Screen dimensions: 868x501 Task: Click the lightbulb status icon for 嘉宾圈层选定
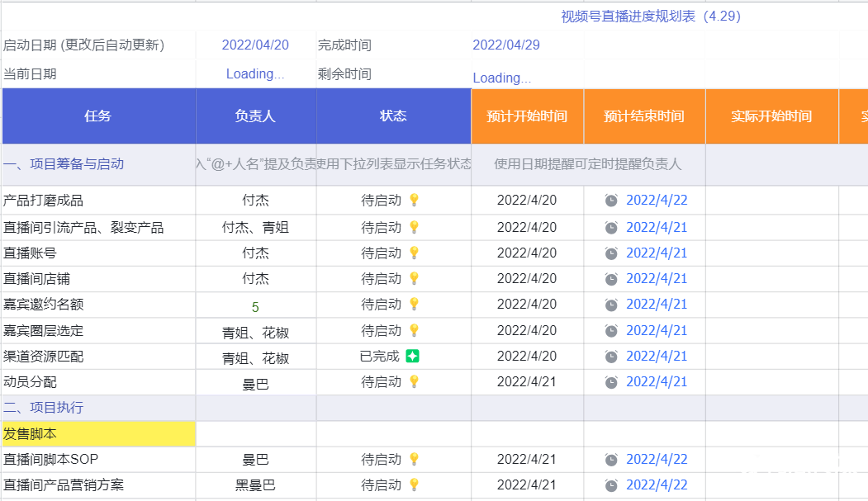[x=414, y=330]
